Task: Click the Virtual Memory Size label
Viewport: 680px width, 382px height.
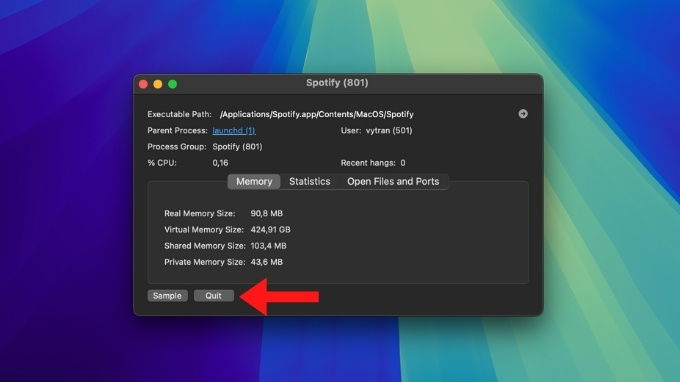Action: (204, 229)
